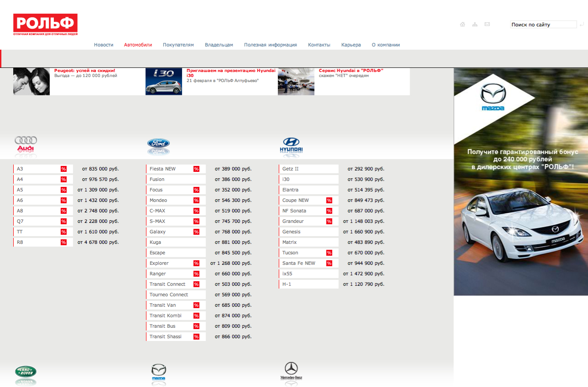Click the discount % icon for Fiesta NEW
This screenshot has width=588, height=387.
pos(196,169)
